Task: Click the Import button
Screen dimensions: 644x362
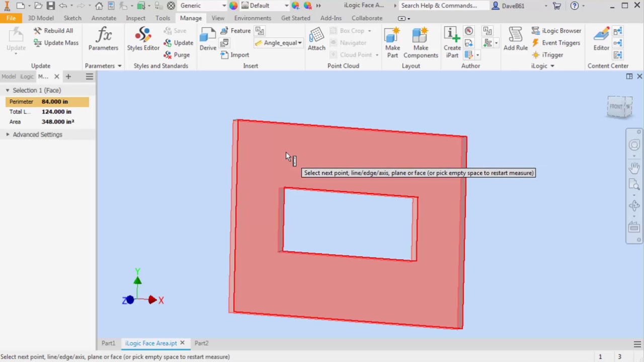Action: pos(234,55)
